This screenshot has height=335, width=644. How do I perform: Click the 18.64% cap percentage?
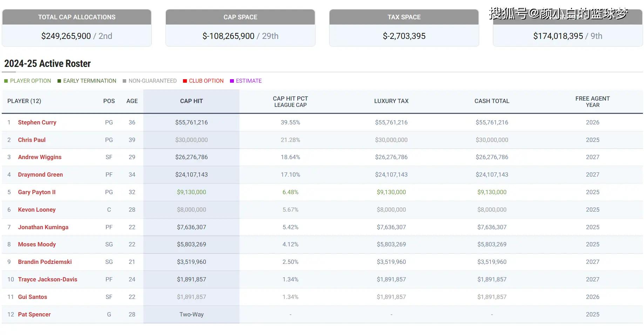click(x=290, y=157)
